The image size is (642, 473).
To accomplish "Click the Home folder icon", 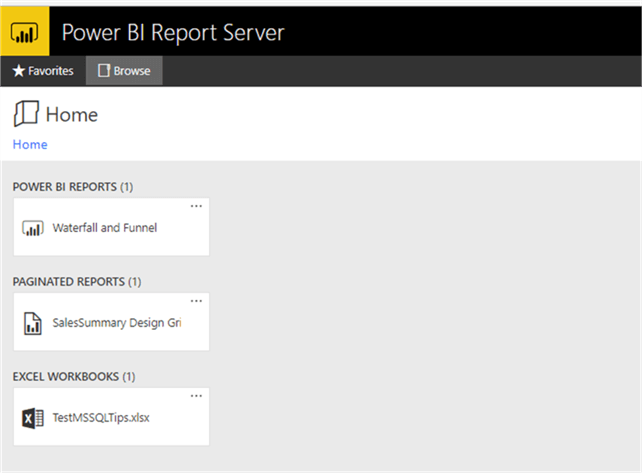I will (x=26, y=113).
